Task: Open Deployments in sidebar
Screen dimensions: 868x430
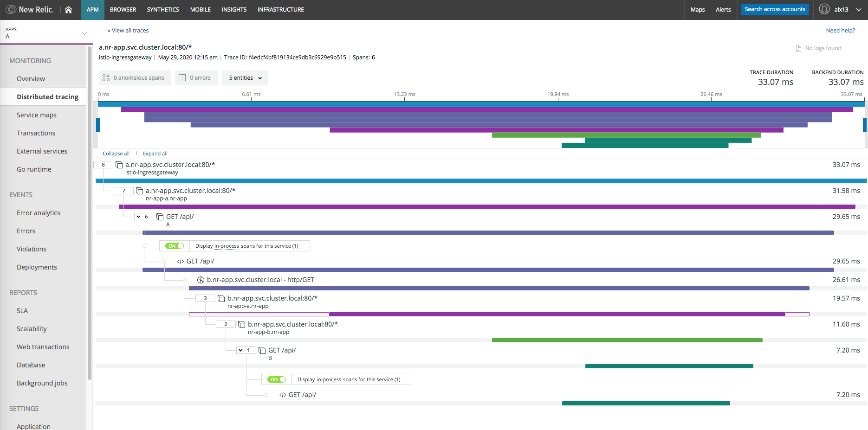Action: (x=37, y=267)
